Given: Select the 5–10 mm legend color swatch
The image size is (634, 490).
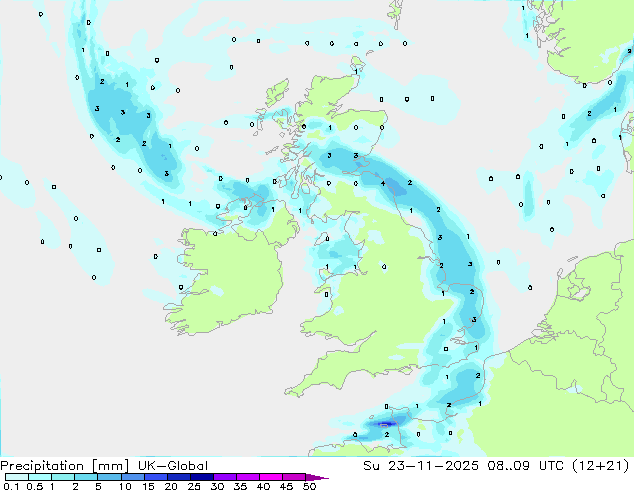Looking at the screenshot, I should point(109,477).
